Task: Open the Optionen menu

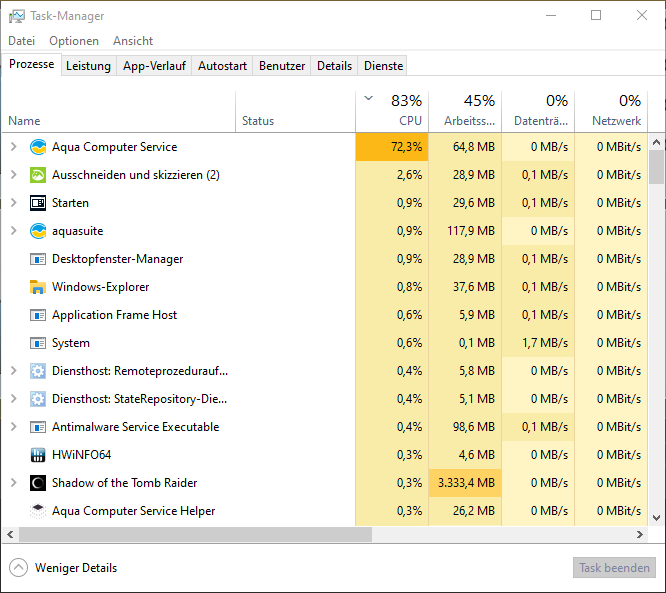Action: click(x=74, y=41)
